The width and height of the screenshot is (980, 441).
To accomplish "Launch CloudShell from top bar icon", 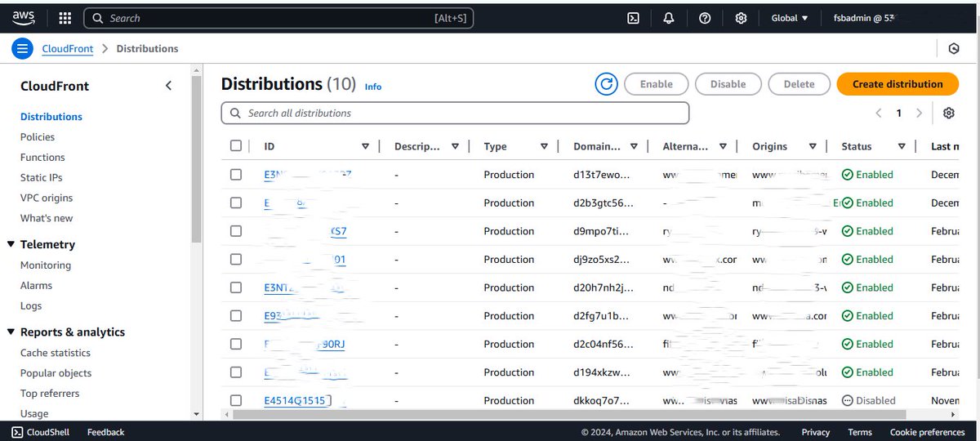I will click(x=633, y=18).
